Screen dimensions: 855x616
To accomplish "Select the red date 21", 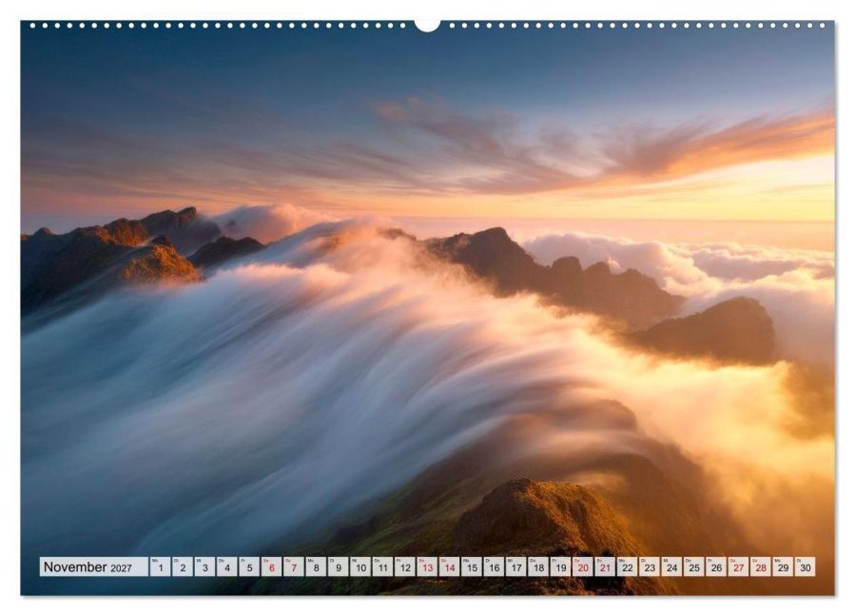I will (605, 567).
